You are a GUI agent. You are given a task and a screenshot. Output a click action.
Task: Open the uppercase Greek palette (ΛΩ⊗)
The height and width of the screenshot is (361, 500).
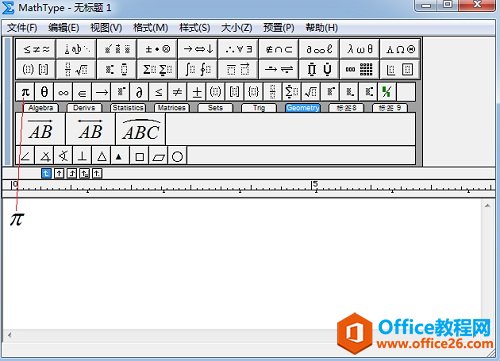tap(400, 49)
